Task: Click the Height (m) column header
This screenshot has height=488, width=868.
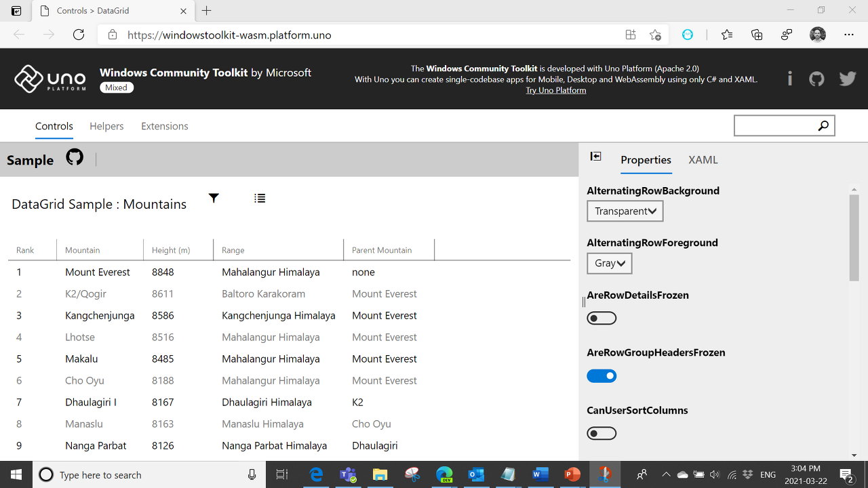Action: pos(178,250)
